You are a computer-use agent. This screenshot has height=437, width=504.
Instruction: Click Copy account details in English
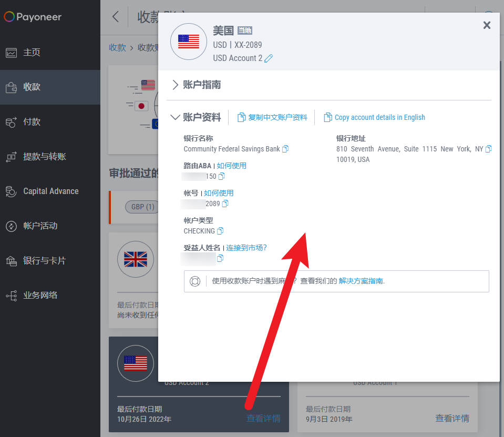pyautogui.click(x=375, y=117)
